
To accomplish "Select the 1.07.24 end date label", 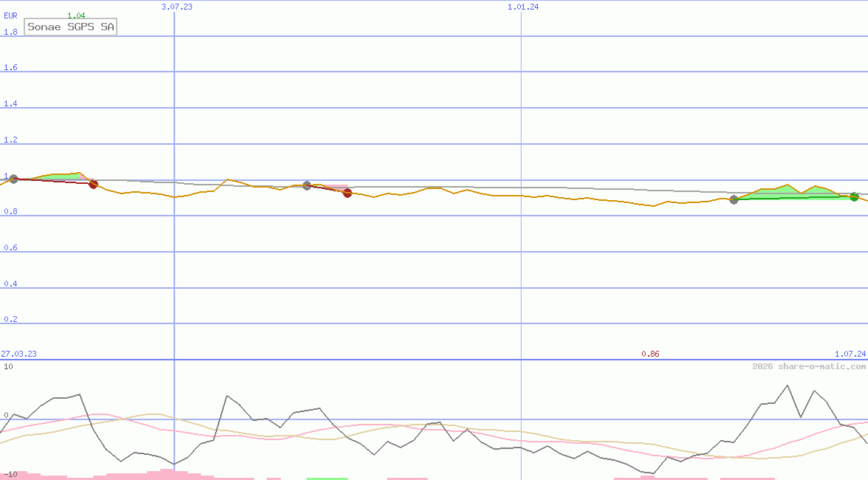I will (850, 354).
